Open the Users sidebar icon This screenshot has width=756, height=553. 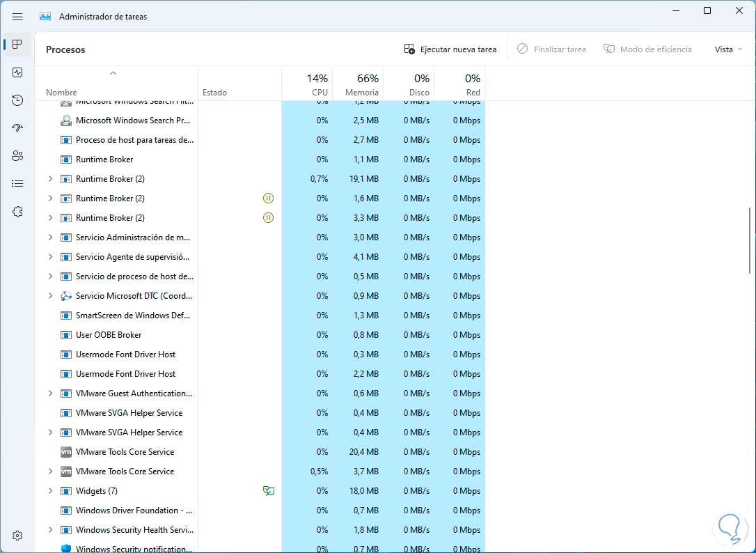click(x=17, y=156)
